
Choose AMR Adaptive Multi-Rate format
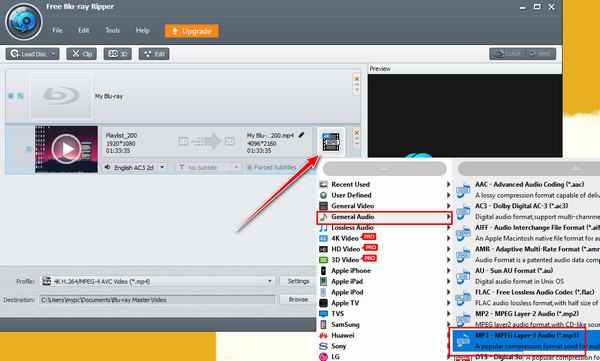pos(527,254)
